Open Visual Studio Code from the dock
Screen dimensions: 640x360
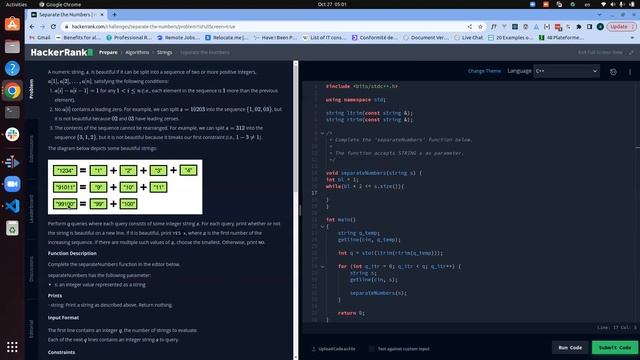coord(12,206)
